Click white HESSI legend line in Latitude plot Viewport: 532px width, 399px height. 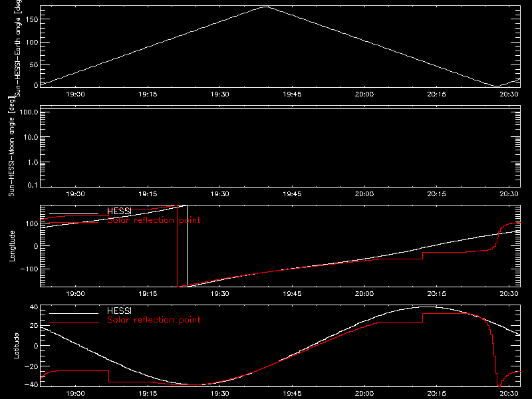pos(74,313)
